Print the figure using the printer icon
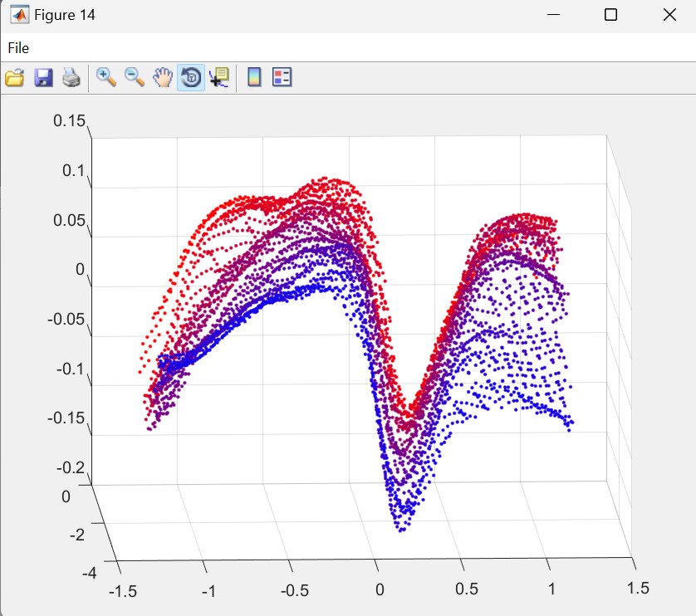This screenshot has height=616, width=696. [71, 78]
